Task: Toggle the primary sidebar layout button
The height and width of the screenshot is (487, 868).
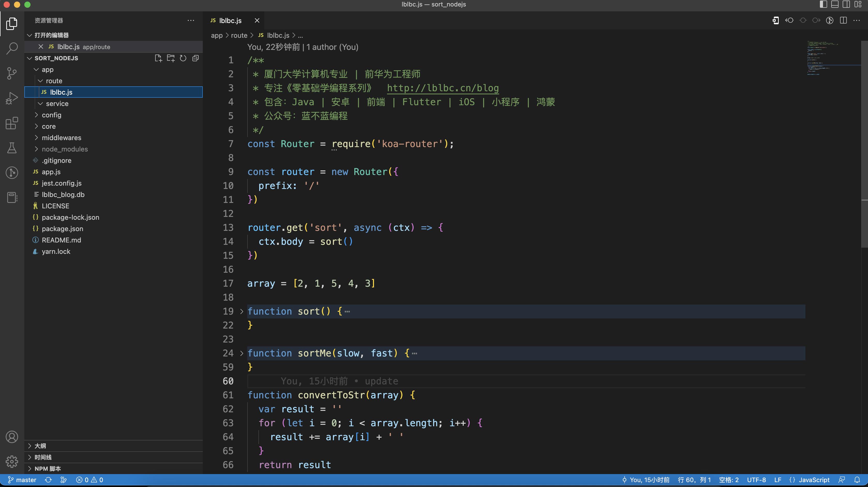Action: point(823,4)
